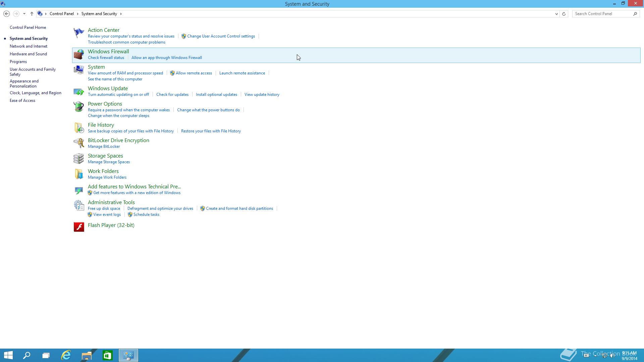Open the Action Center flag icon
644x362 pixels.
point(79,33)
